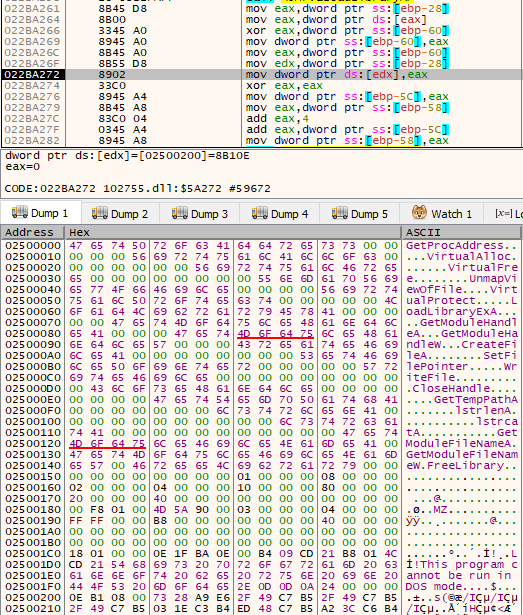Click the CODE:022BA272 102755.dll location line

point(137,189)
